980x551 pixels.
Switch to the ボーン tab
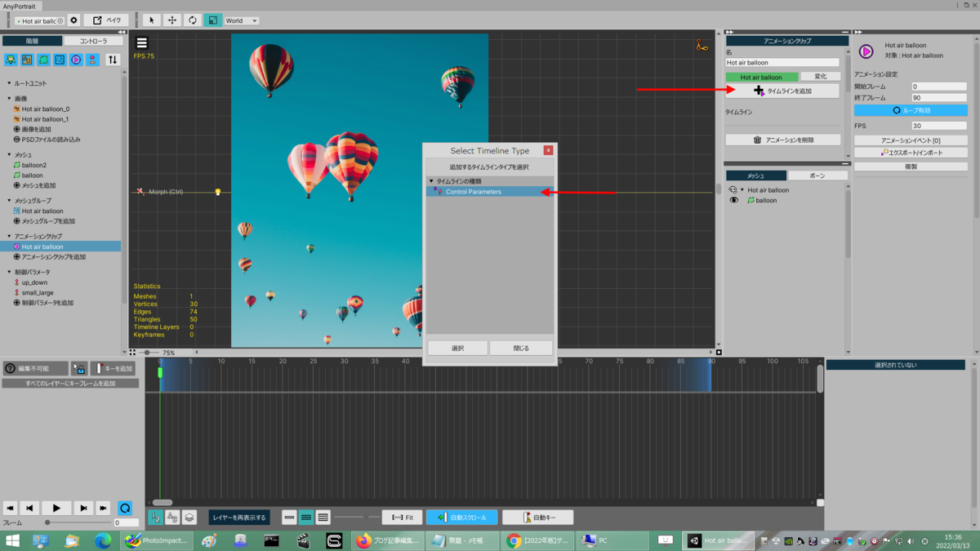[817, 176]
